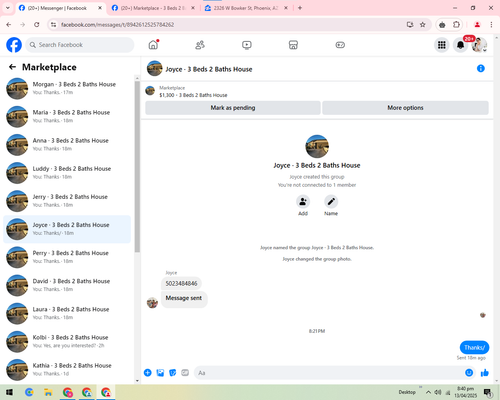Send a thumbs-up like
500x400 pixels.
(485, 373)
